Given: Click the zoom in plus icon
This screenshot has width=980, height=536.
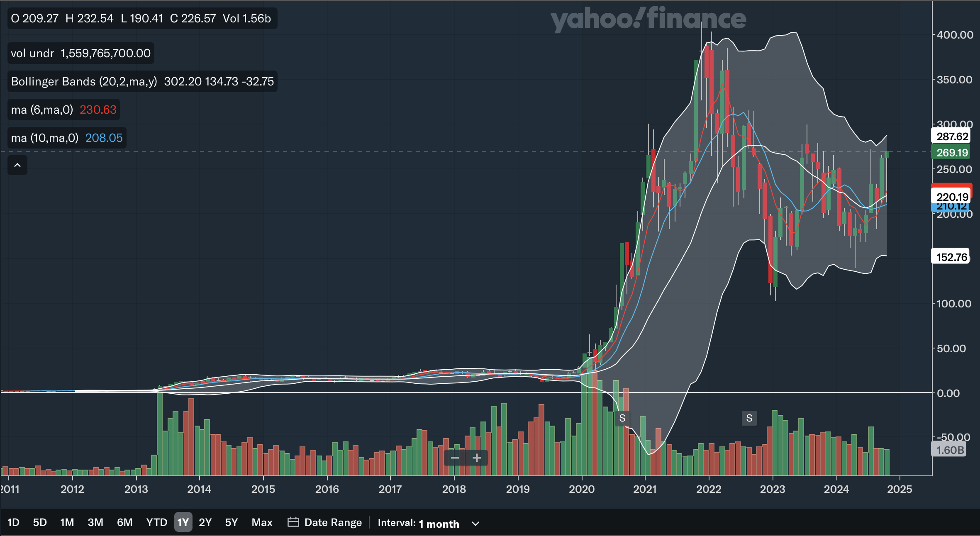Looking at the screenshot, I should click(477, 458).
